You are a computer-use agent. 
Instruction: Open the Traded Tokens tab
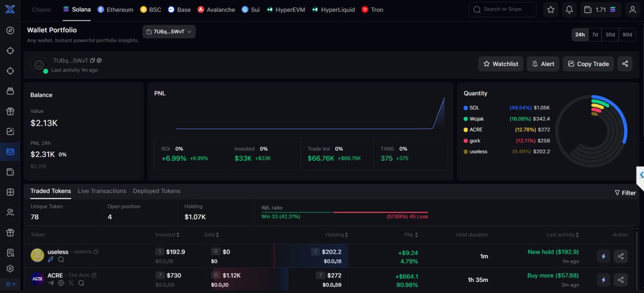(x=50, y=191)
